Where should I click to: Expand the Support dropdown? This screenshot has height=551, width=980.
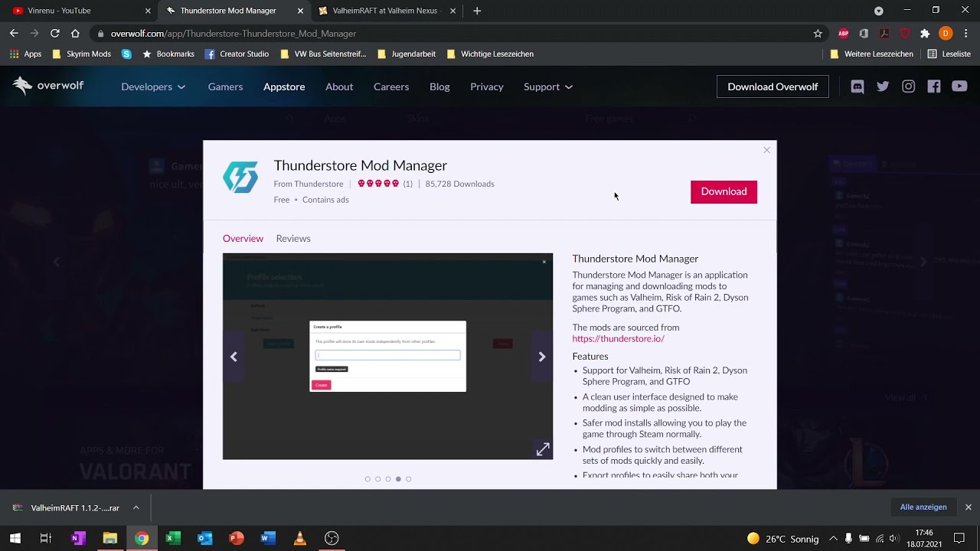pos(548,86)
